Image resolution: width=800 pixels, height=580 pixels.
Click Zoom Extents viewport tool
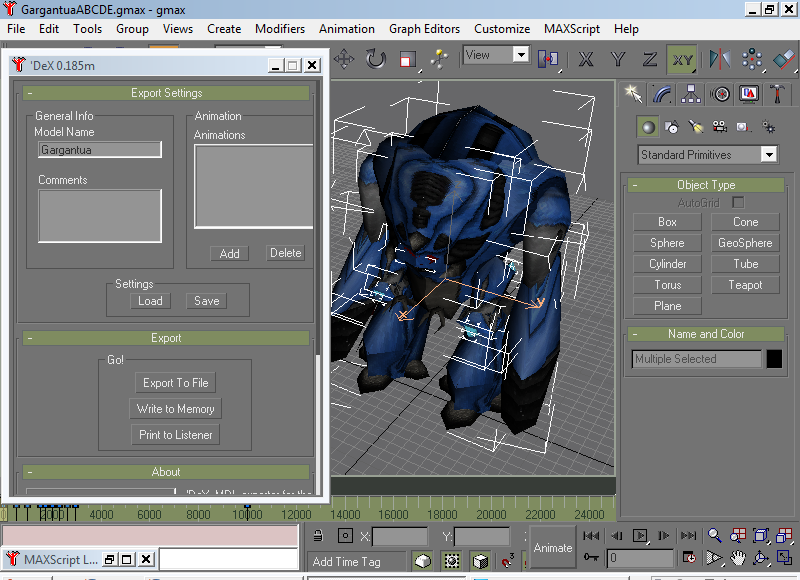(x=761, y=535)
